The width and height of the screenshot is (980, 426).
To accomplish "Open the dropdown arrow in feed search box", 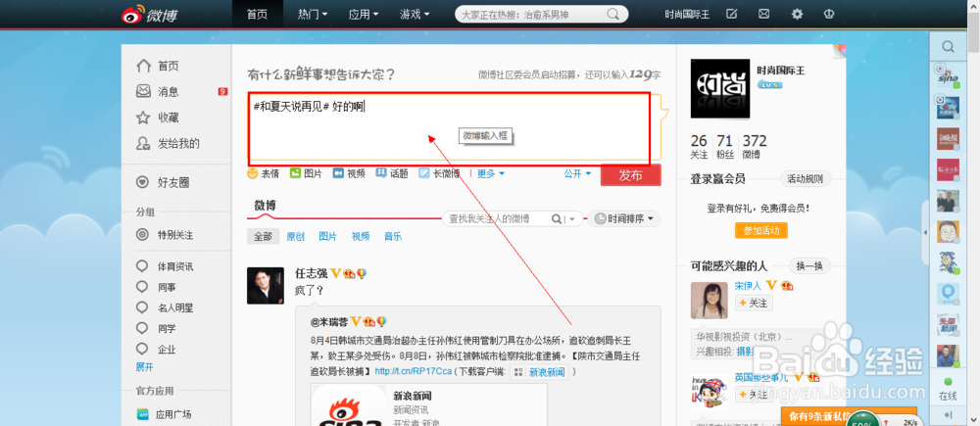I will tap(573, 219).
